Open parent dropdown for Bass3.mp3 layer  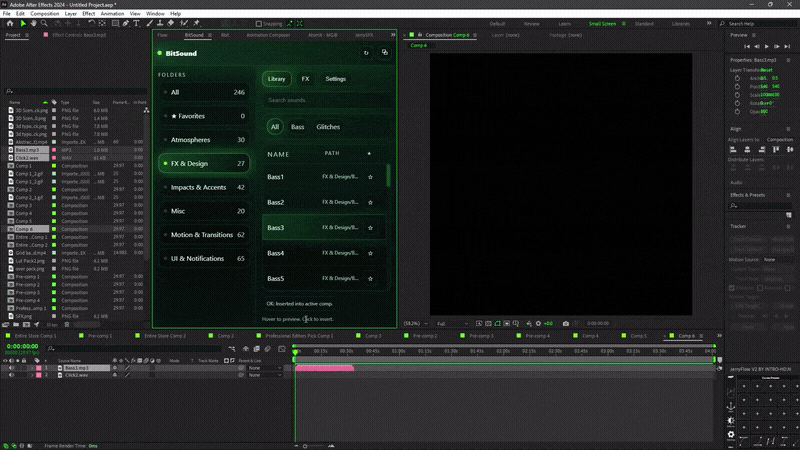coord(265,368)
